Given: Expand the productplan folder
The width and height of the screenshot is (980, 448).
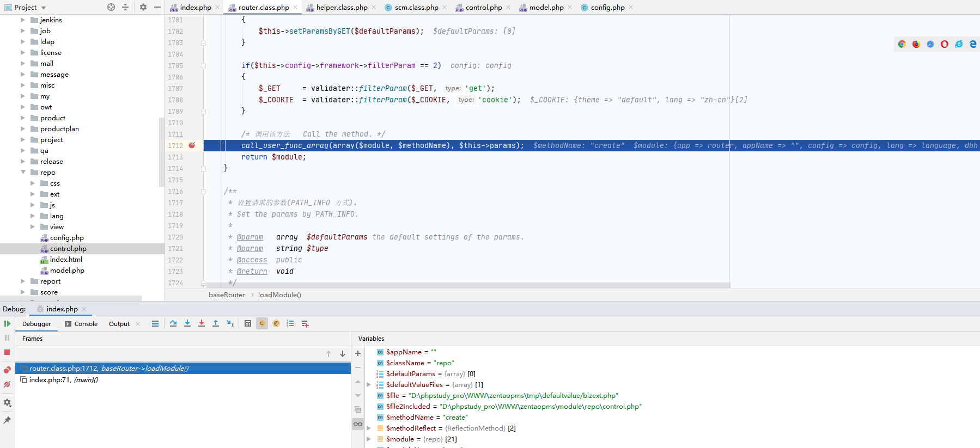Looking at the screenshot, I should click(23, 128).
